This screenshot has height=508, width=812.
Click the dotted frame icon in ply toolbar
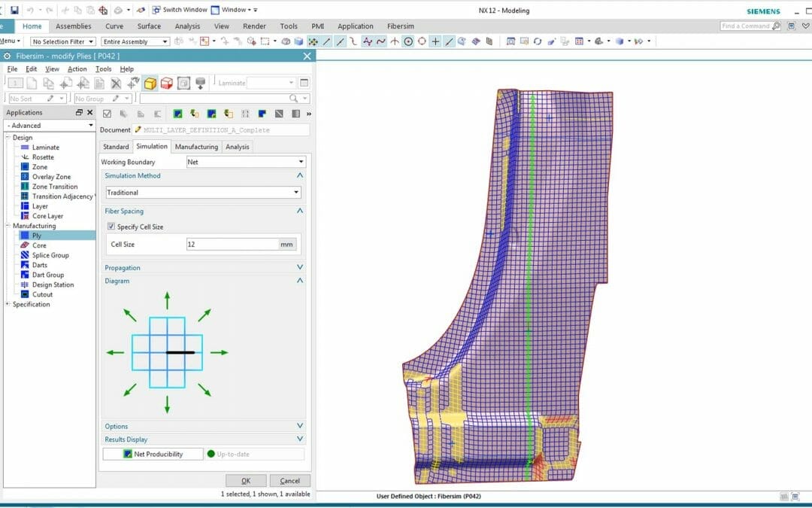tap(245, 114)
